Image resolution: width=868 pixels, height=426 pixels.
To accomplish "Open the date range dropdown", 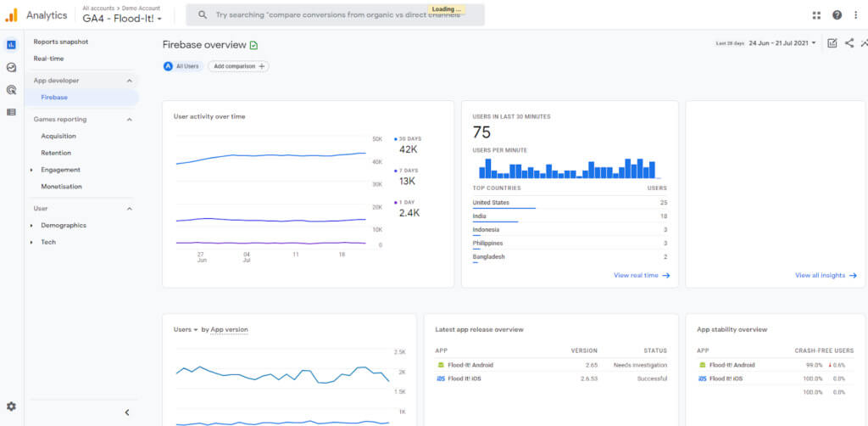I will [782, 43].
